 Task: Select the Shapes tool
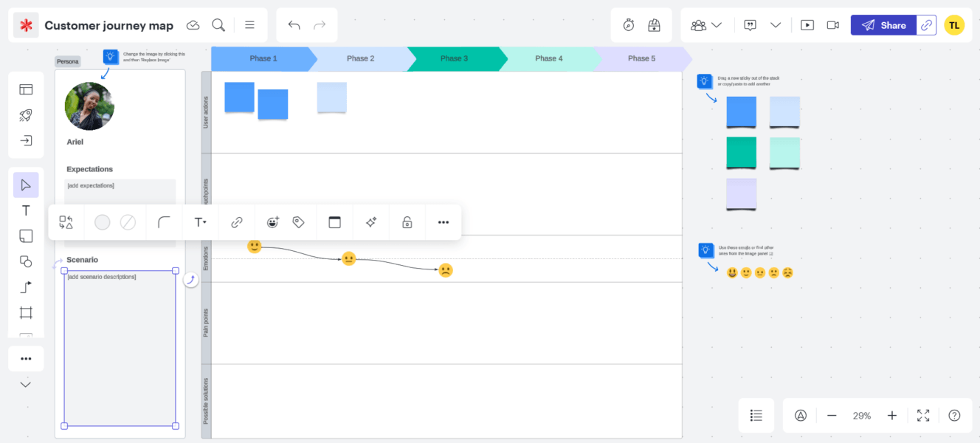pyautogui.click(x=26, y=261)
